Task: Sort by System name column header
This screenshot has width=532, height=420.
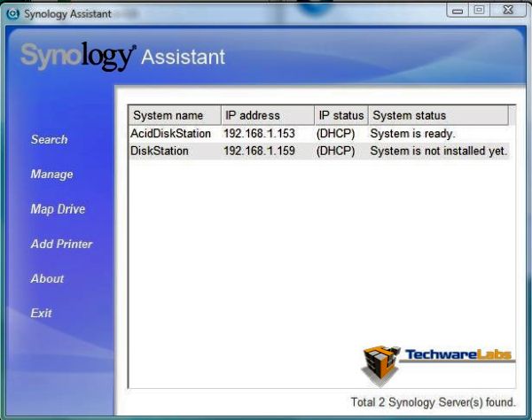Action: (175, 115)
